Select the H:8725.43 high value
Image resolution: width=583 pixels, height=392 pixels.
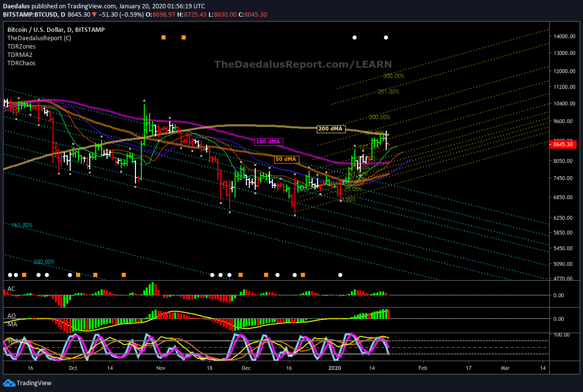pyautogui.click(x=191, y=15)
